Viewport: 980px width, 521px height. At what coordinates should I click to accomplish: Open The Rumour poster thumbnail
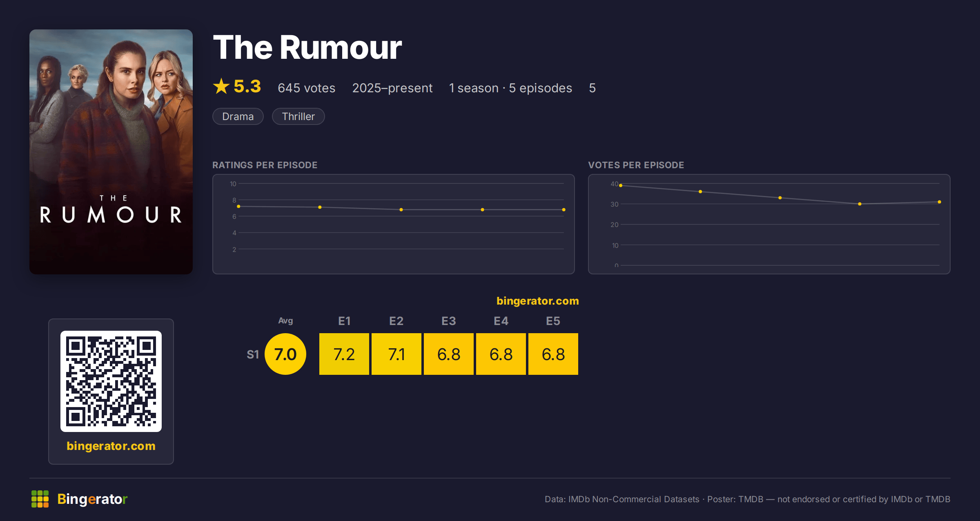pos(111,151)
